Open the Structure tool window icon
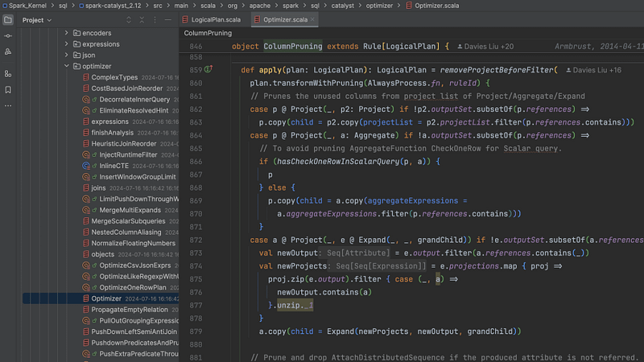644x362 pixels. tap(8, 74)
